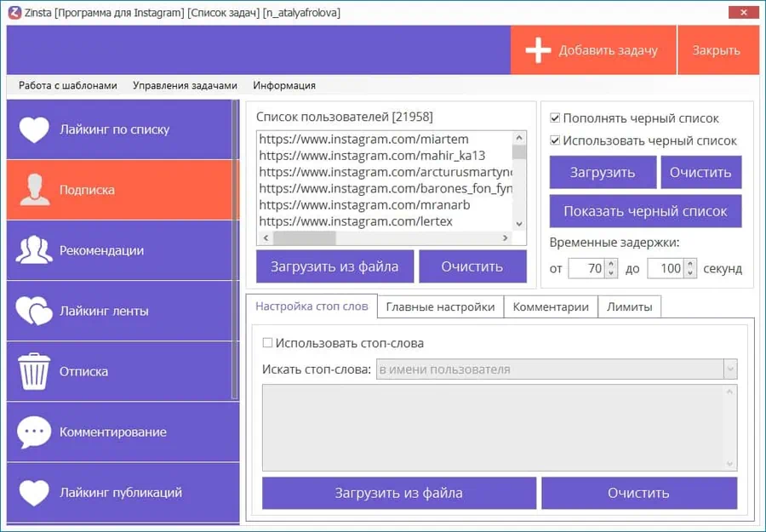This screenshot has height=532, width=766.
Task: Click Очистить under the user list
Action: [x=472, y=266]
